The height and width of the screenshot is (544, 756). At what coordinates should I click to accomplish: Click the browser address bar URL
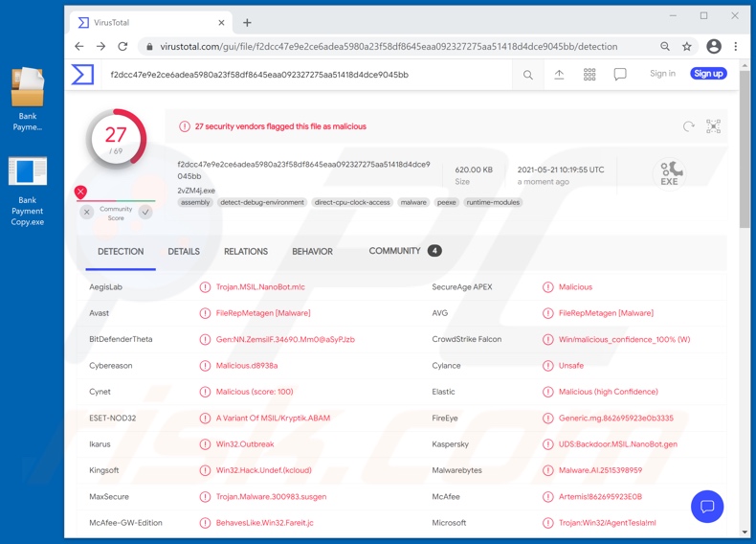pyautogui.click(x=389, y=47)
